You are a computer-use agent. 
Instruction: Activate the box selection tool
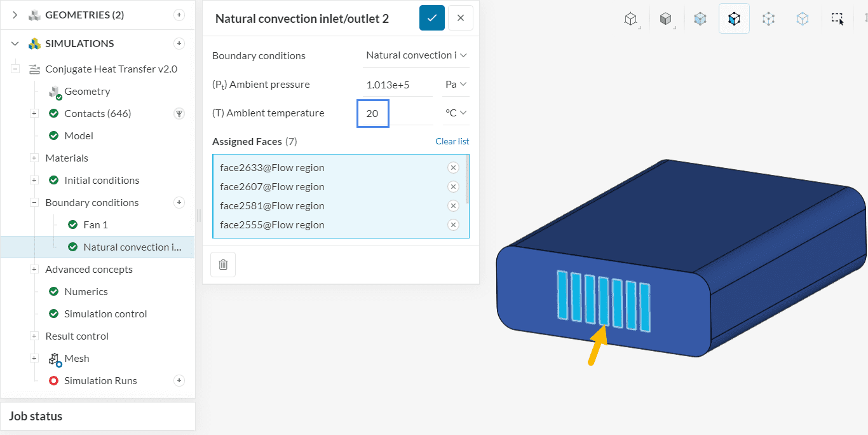[837, 19]
